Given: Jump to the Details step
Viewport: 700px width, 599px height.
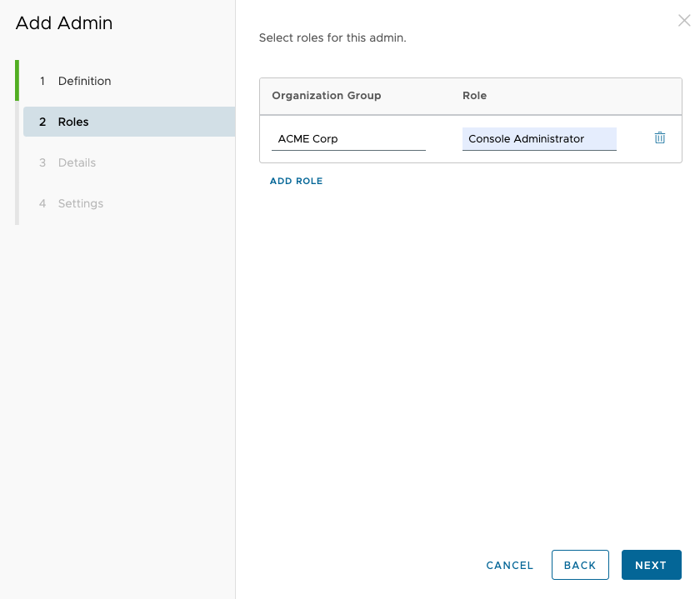Looking at the screenshot, I should coord(77,162).
